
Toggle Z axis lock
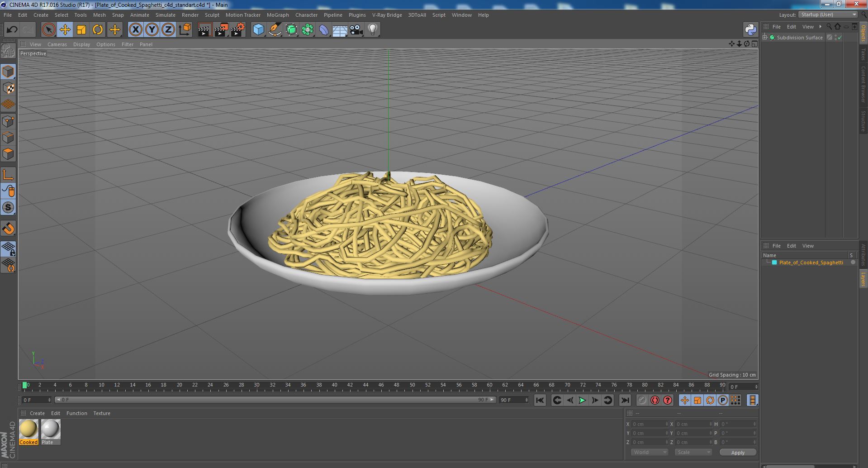click(x=168, y=30)
